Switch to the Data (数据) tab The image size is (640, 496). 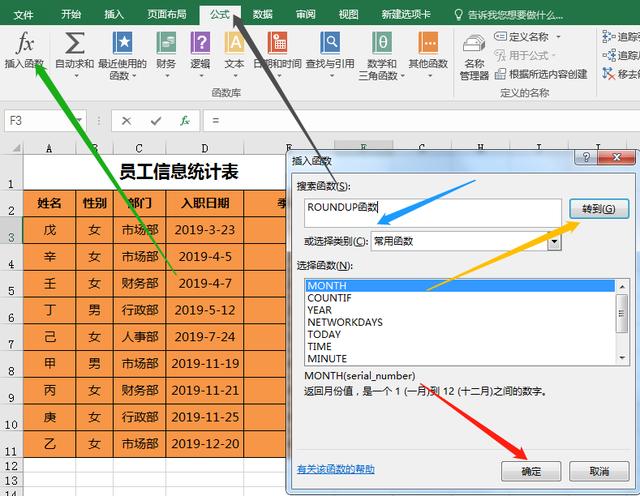click(262, 14)
